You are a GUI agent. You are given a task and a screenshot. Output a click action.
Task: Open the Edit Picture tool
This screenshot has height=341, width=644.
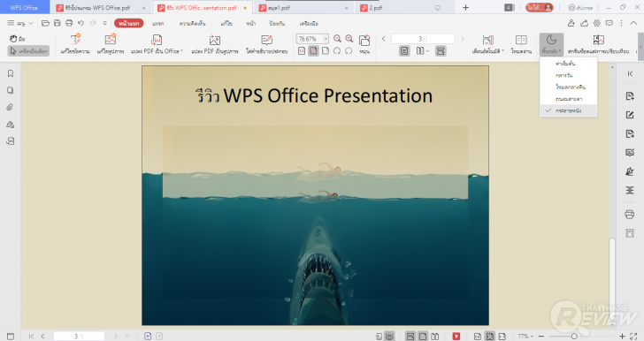click(110, 44)
